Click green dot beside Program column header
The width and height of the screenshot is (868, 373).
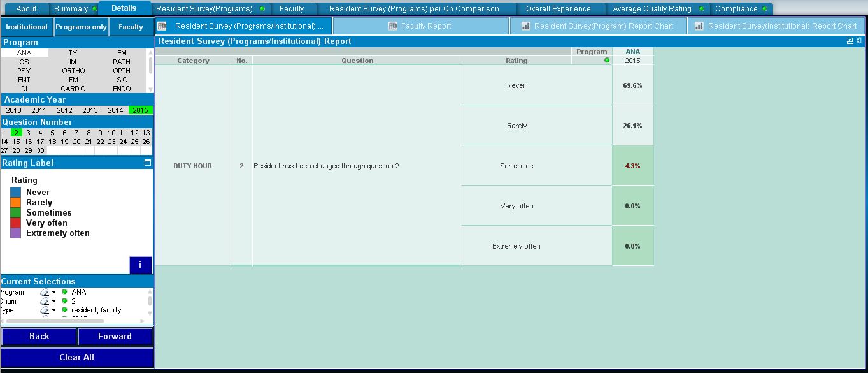tap(607, 61)
